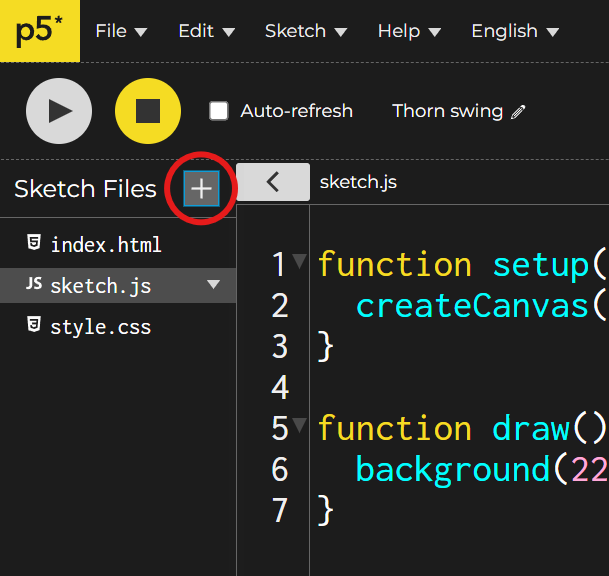Open the Edit menu

206,31
